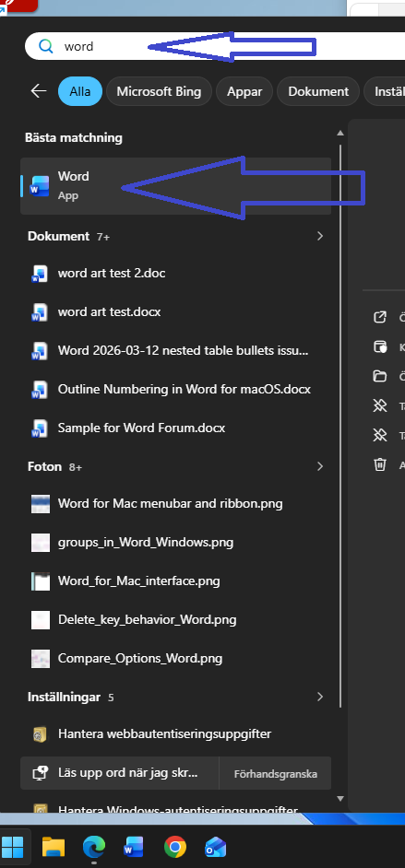Click the trash can uninstall icon
Screen dimensions: 405x868
click(x=379, y=463)
